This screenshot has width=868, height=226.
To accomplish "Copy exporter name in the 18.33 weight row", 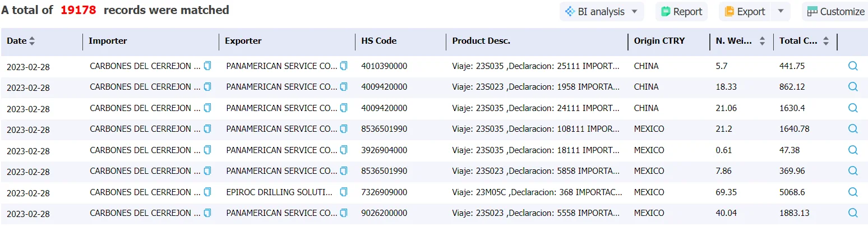I will 344,87.
